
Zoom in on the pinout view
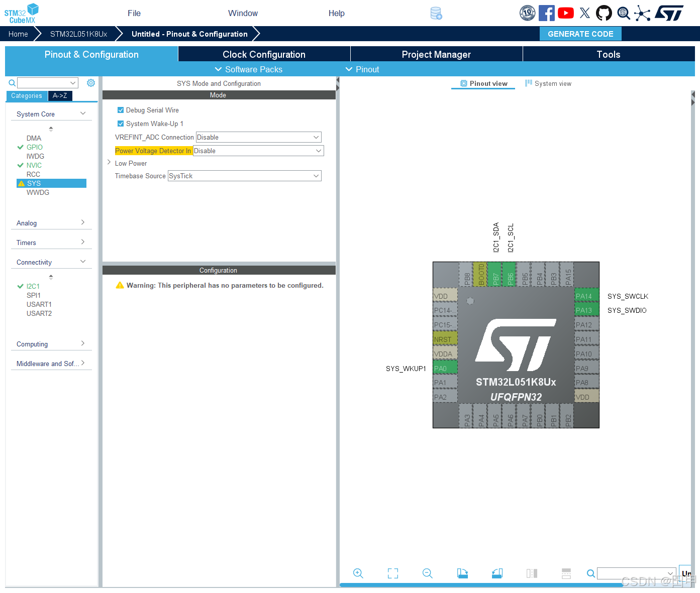click(x=358, y=573)
